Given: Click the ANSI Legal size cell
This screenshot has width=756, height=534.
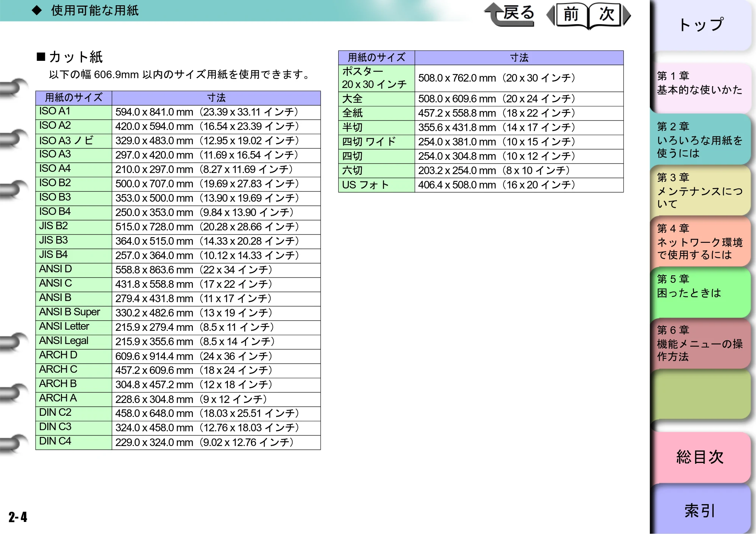Looking at the screenshot, I should (74, 342).
